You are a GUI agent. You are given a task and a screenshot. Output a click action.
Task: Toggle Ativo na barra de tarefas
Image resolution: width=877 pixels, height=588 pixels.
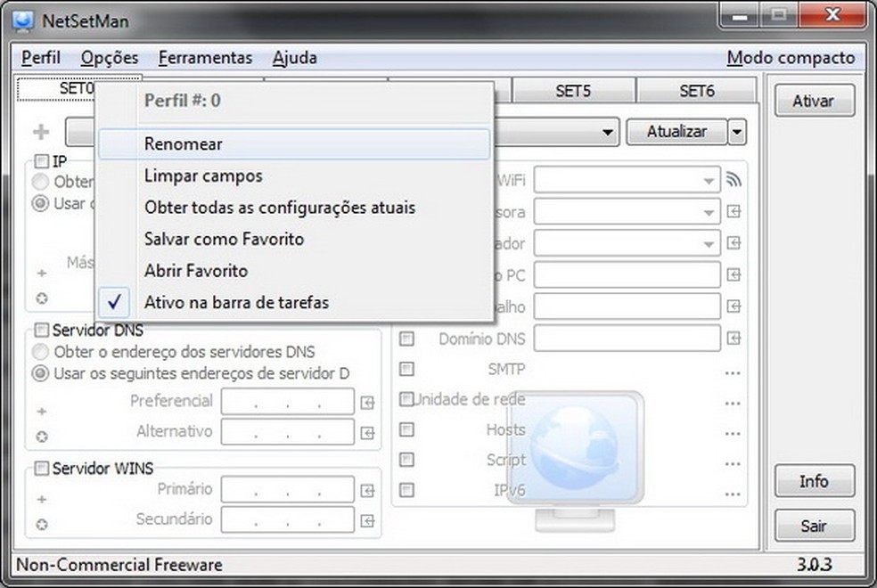(294, 302)
